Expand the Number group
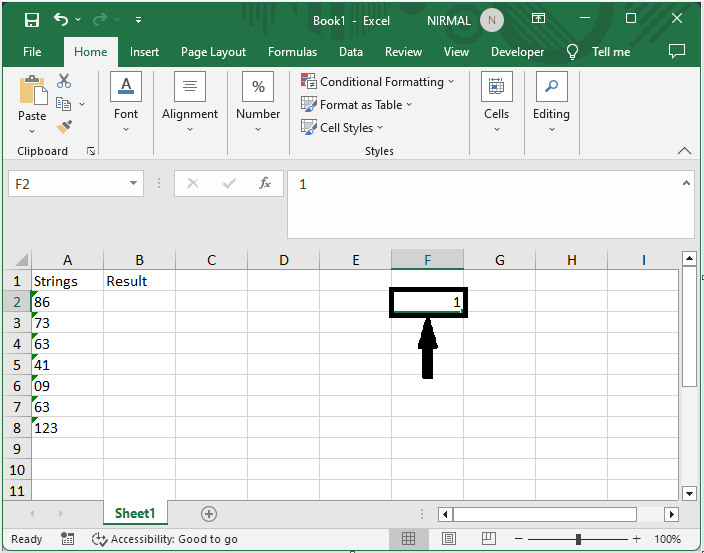 [x=258, y=103]
